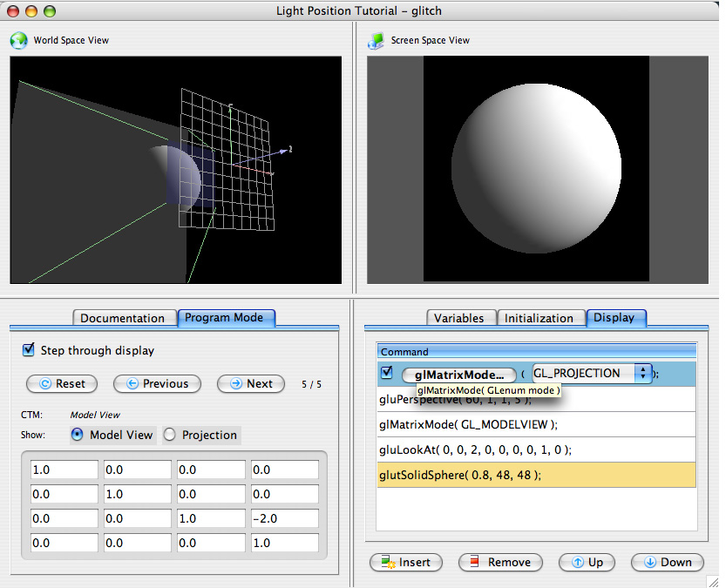
Task: Open the Initialization tab
Action: click(x=539, y=318)
